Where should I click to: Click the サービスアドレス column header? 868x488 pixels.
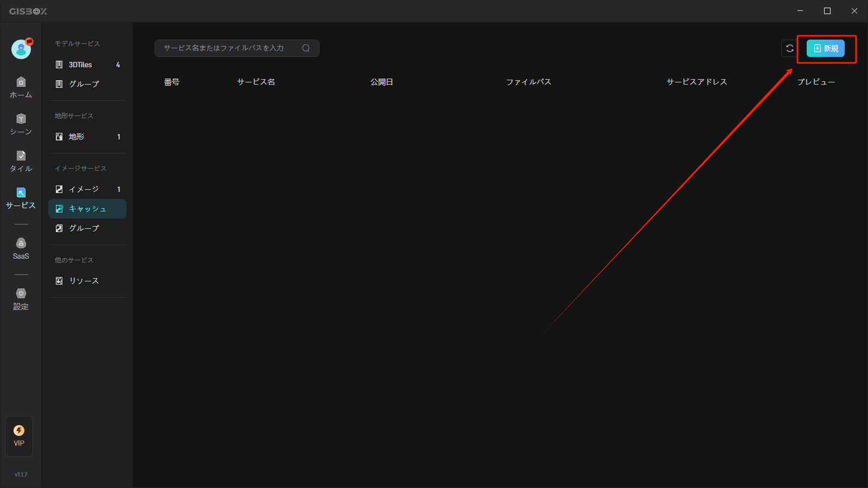697,82
